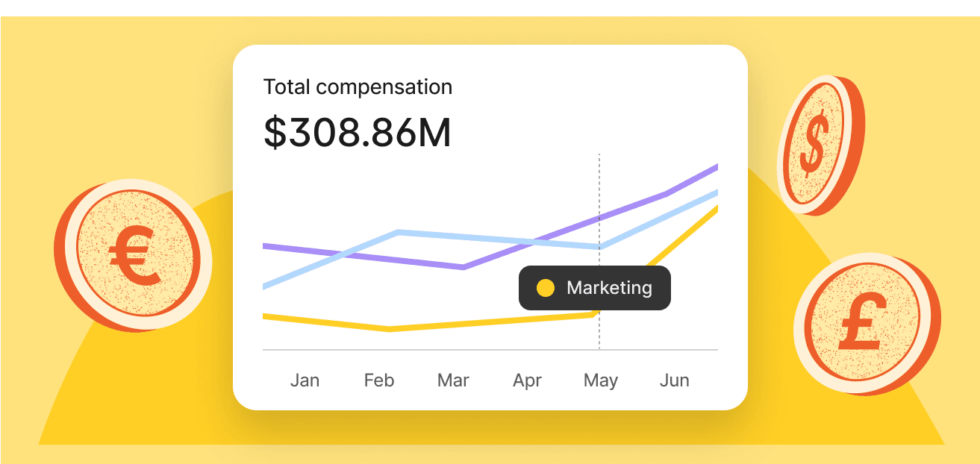Click the Total compensation heading
The width and height of the screenshot is (980, 464).
click(x=358, y=87)
